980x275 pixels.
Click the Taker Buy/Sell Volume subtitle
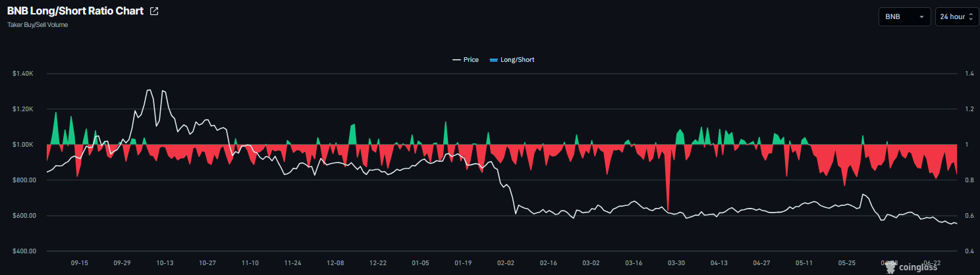(x=37, y=25)
